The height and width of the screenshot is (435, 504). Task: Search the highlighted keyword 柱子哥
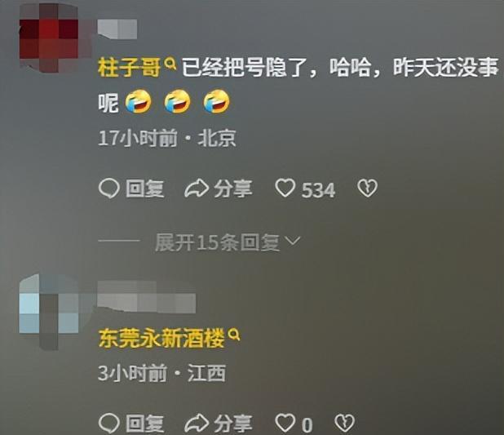[x=129, y=68]
